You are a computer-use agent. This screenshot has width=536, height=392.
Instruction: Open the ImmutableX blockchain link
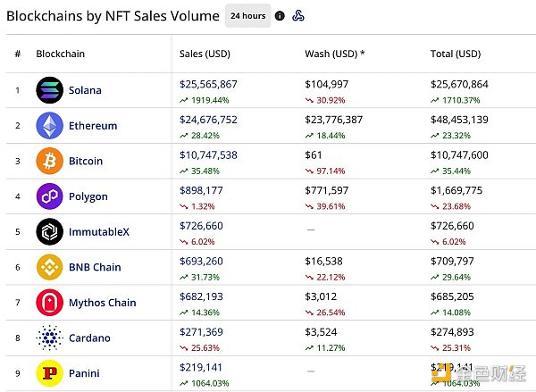(99, 232)
